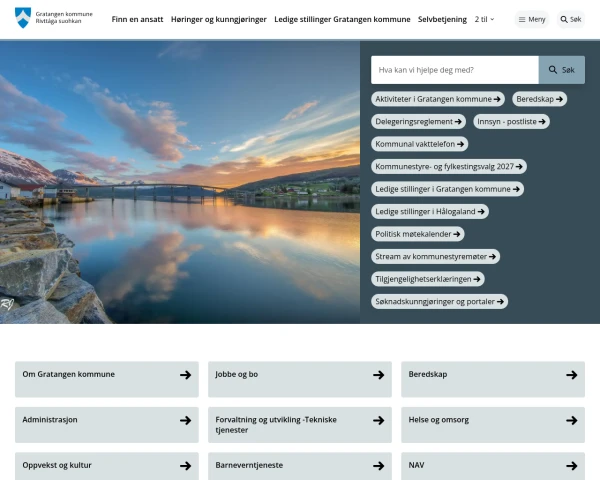Open Selvbetjening menu item
Image resolution: width=600 pixels, height=480 pixels.
click(x=442, y=19)
